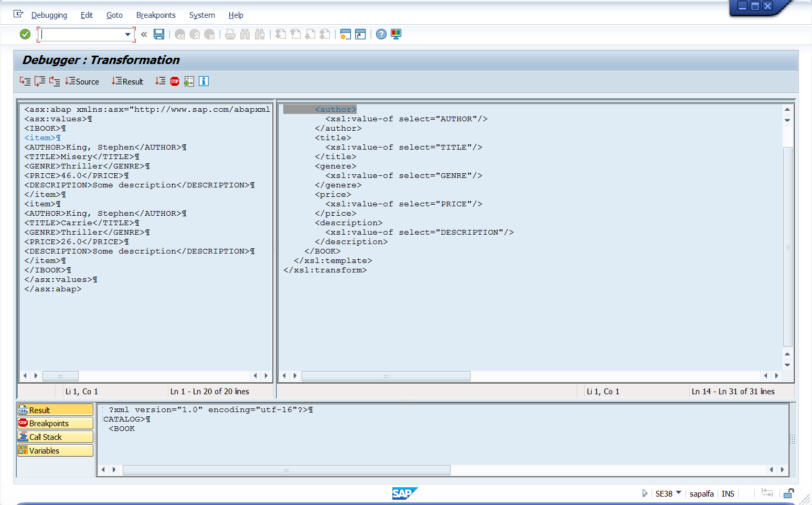The height and width of the screenshot is (505, 812).
Task: Collapse the command field with double-chevron
Action: (144, 34)
